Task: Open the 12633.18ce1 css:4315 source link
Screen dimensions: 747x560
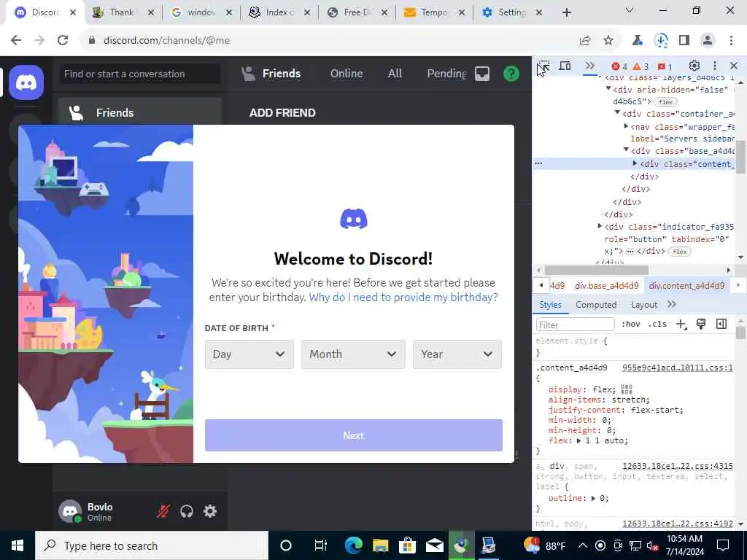Action: [x=678, y=467]
